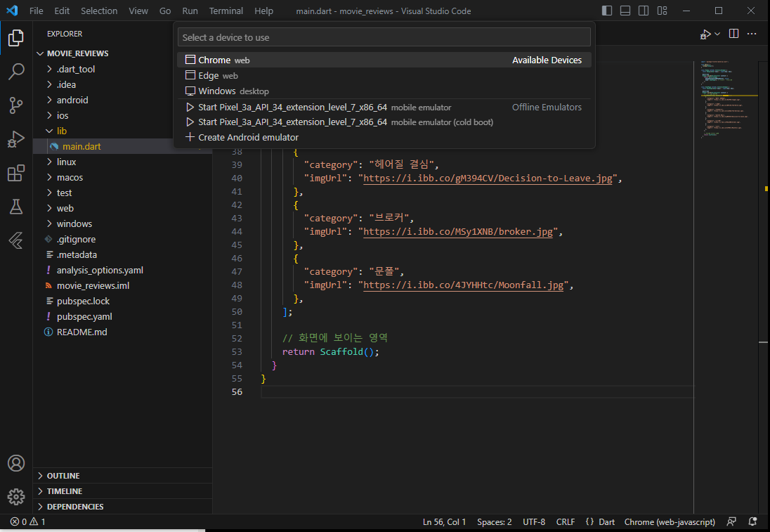770x532 pixels.
Task: Choose Create Android emulator option
Action: coord(384,138)
